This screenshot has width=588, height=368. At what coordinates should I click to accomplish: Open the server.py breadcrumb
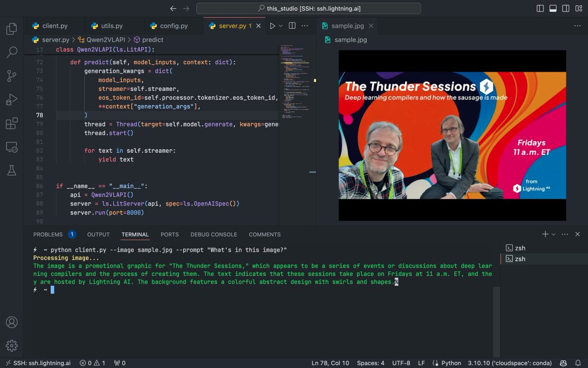[x=50, y=40]
